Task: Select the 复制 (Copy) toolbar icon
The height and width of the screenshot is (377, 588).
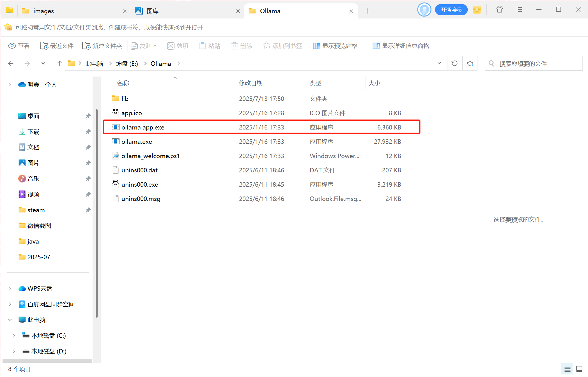Action: 134,46
